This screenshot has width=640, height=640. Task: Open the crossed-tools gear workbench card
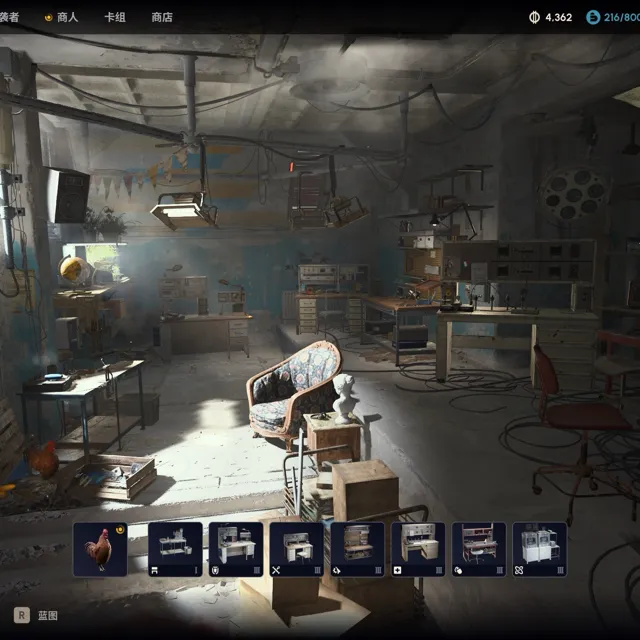click(x=297, y=549)
